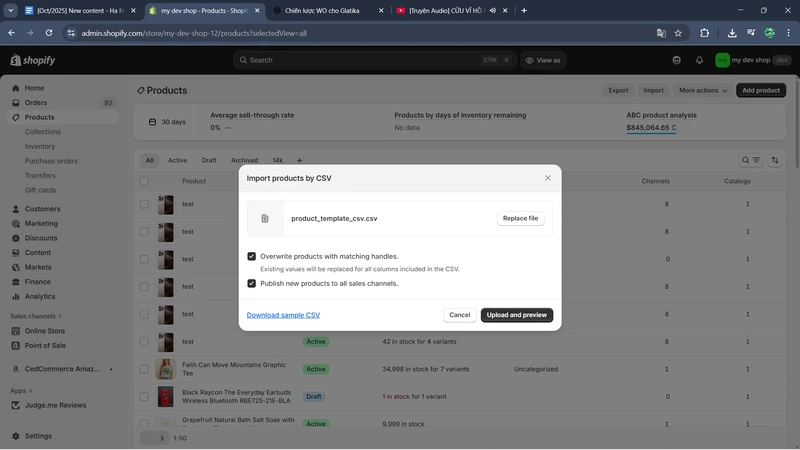Click Replace file
The width and height of the screenshot is (800, 450).
pyautogui.click(x=520, y=218)
